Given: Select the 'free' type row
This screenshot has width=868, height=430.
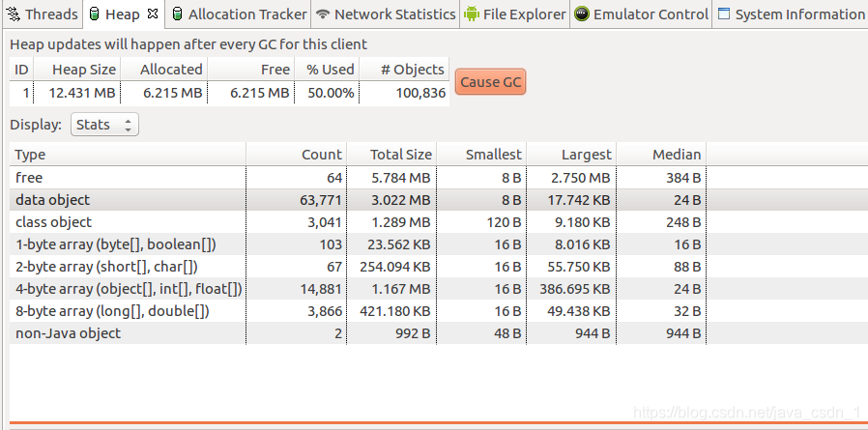Looking at the screenshot, I should [x=439, y=178].
